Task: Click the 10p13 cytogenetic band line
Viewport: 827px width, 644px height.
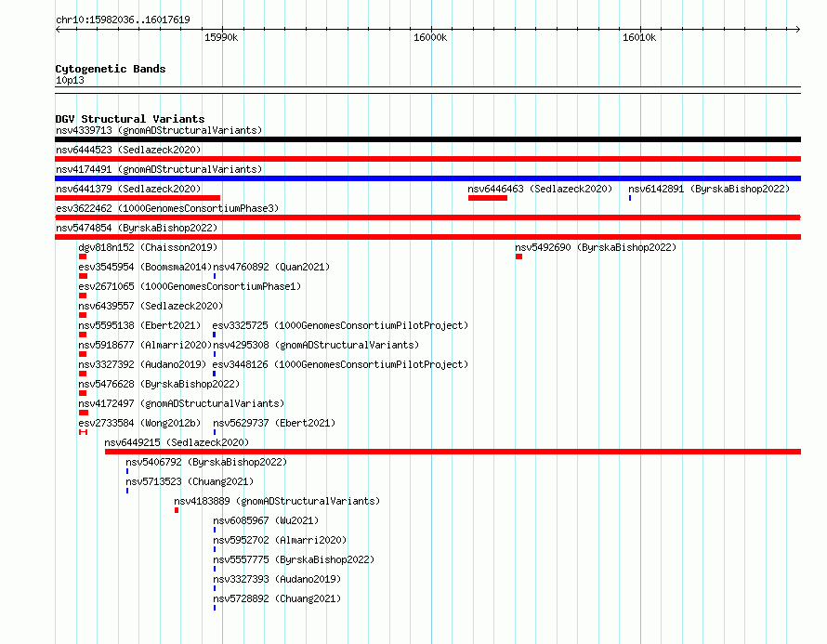Action: [x=427, y=90]
